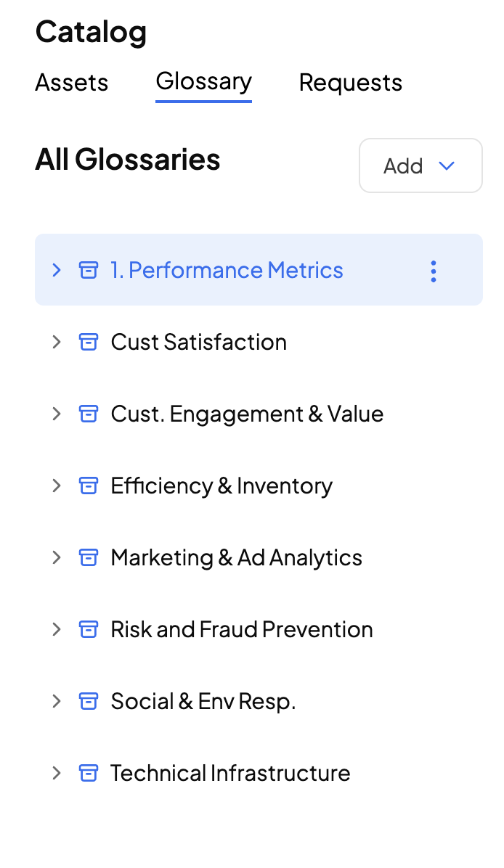Open the three-dot menu for Performance Metrics

[x=434, y=271]
